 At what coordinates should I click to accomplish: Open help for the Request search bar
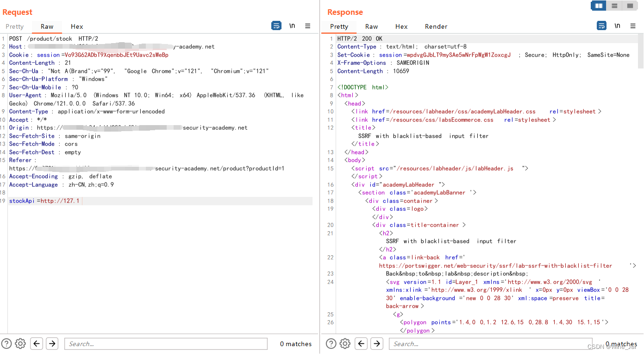click(x=6, y=343)
